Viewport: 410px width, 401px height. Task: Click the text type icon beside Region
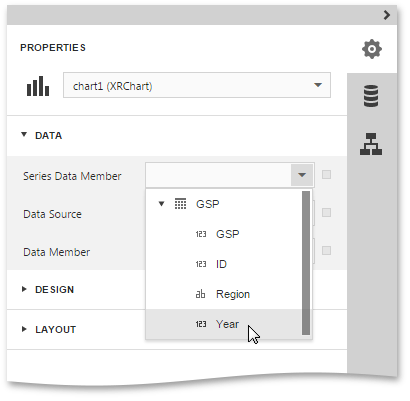pyautogui.click(x=200, y=294)
